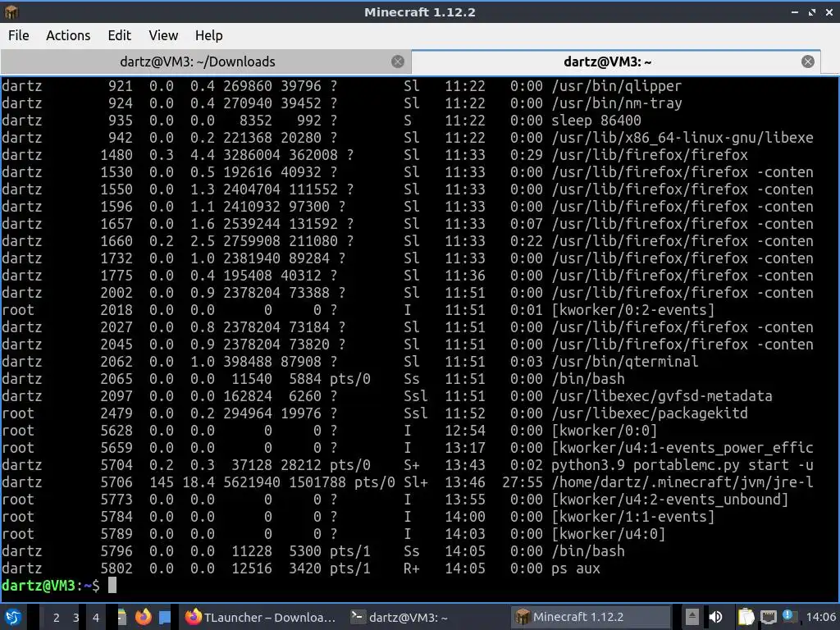Click the sleep 86400 command text
Screen dimensions: 840x630
(596, 120)
